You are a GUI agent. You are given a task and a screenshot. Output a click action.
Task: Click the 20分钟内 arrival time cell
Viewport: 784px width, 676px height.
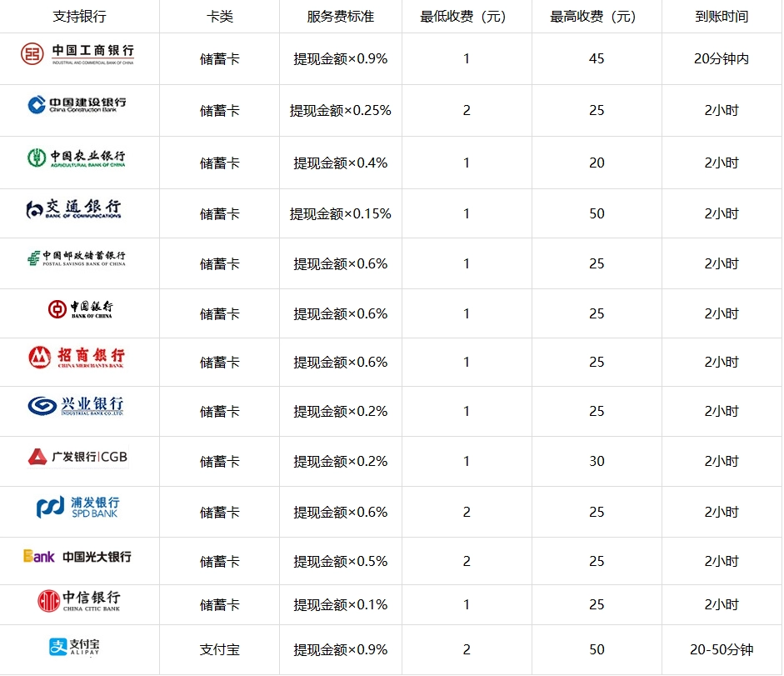(722, 59)
